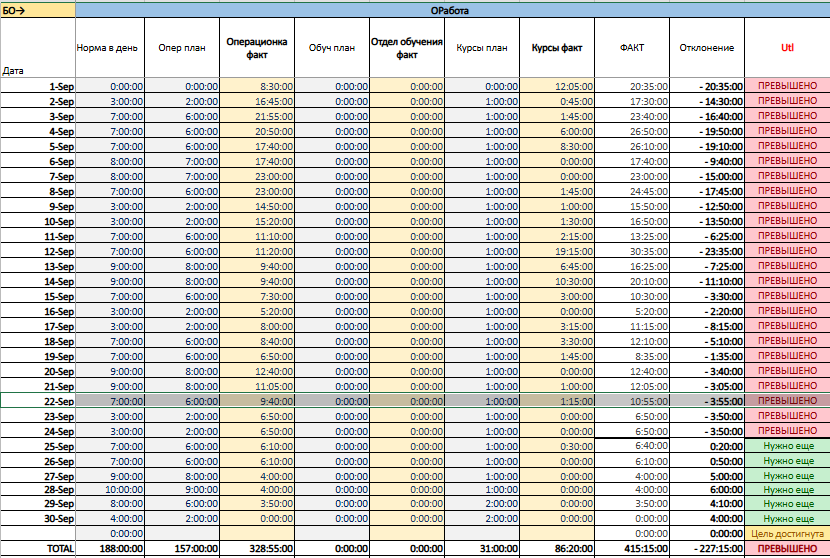Click courses fact '6:45:00' on 13-Sep
The image size is (830, 558).
pos(557,266)
